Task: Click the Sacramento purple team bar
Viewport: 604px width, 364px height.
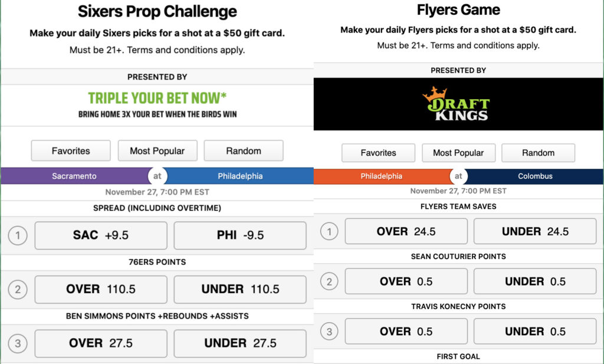Action: point(74,176)
